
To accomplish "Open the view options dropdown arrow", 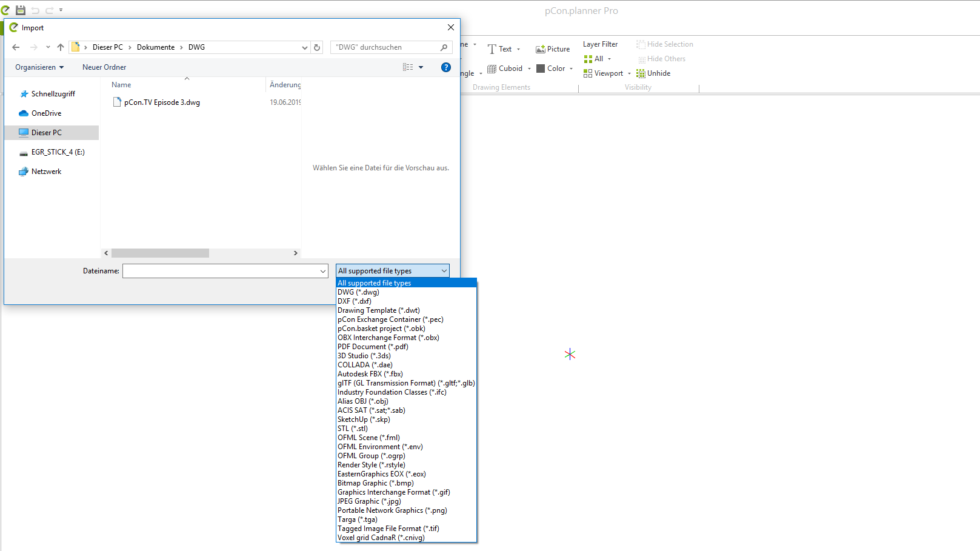I will [x=421, y=67].
